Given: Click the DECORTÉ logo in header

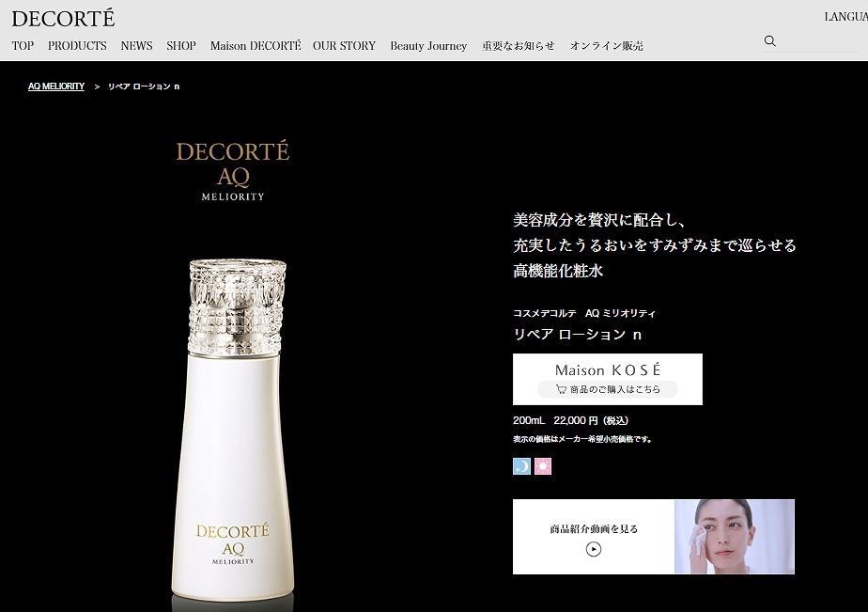Looking at the screenshot, I should click(63, 18).
